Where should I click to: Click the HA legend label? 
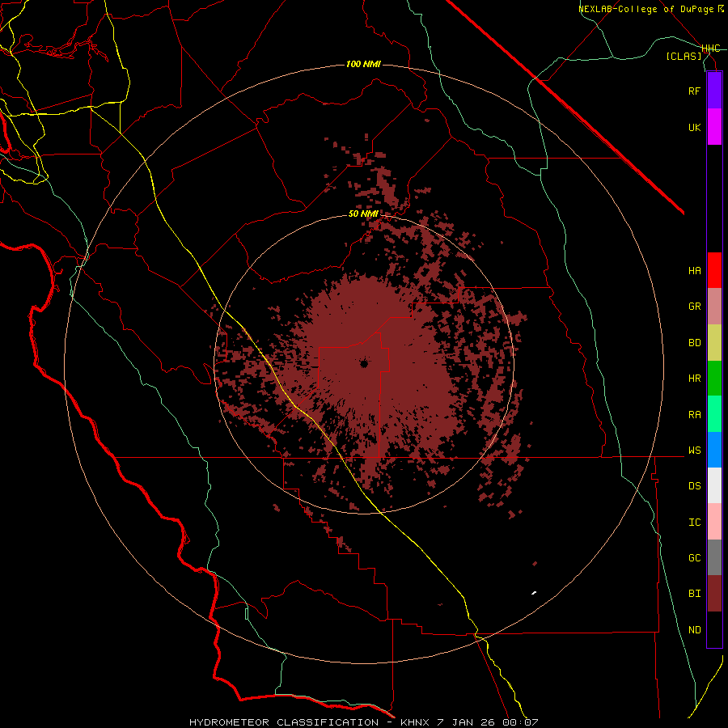(694, 271)
